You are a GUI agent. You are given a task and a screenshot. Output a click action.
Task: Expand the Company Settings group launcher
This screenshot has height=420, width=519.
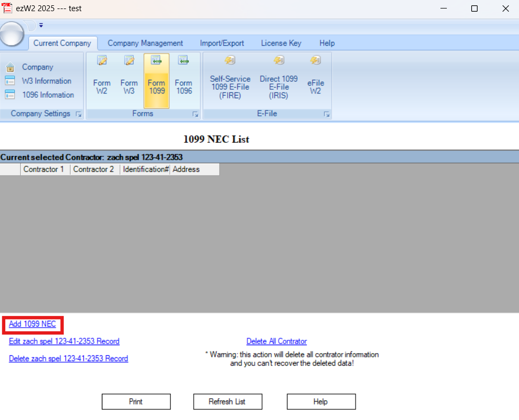79,114
